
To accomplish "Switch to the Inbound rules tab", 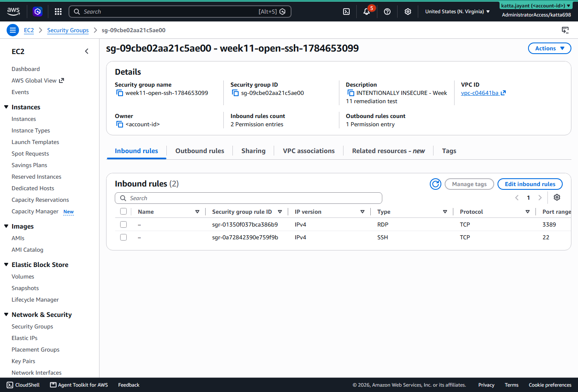I will pos(136,151).
